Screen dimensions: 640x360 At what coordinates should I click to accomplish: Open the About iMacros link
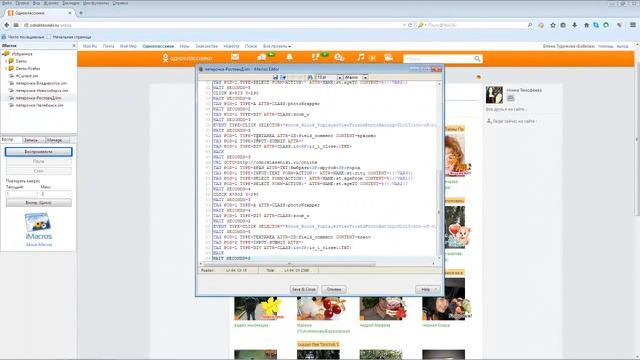point(39,244)
